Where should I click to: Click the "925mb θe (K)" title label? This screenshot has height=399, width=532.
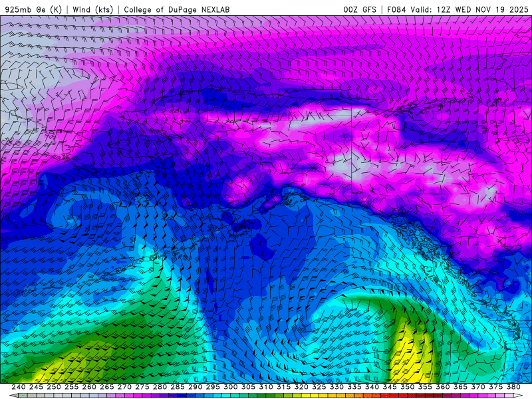[34, 9]
